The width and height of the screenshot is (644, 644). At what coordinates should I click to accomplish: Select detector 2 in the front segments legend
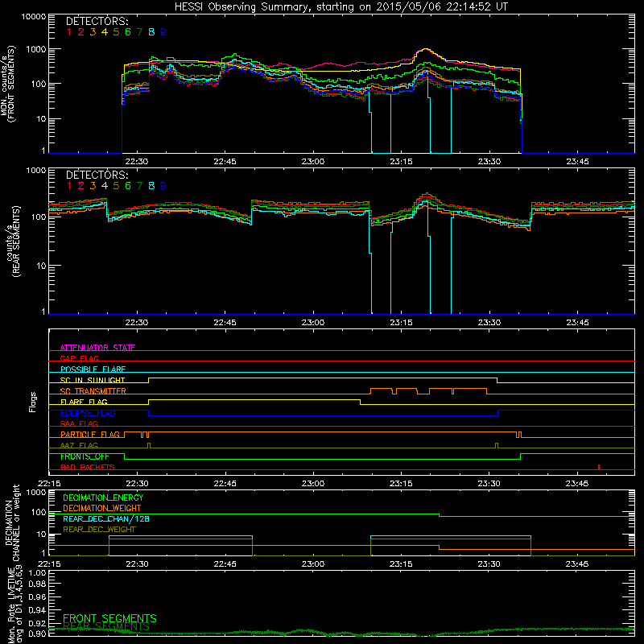81,31
